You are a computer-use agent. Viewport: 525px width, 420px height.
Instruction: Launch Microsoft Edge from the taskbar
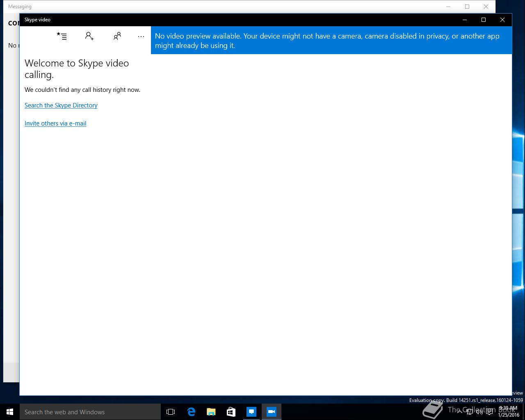(191, 412)
